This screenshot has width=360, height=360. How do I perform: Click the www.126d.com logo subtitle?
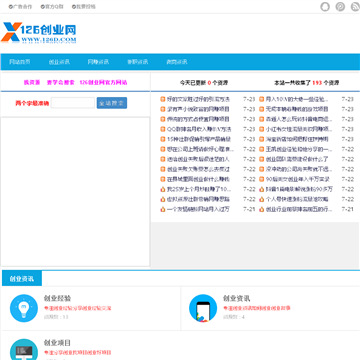49,40
